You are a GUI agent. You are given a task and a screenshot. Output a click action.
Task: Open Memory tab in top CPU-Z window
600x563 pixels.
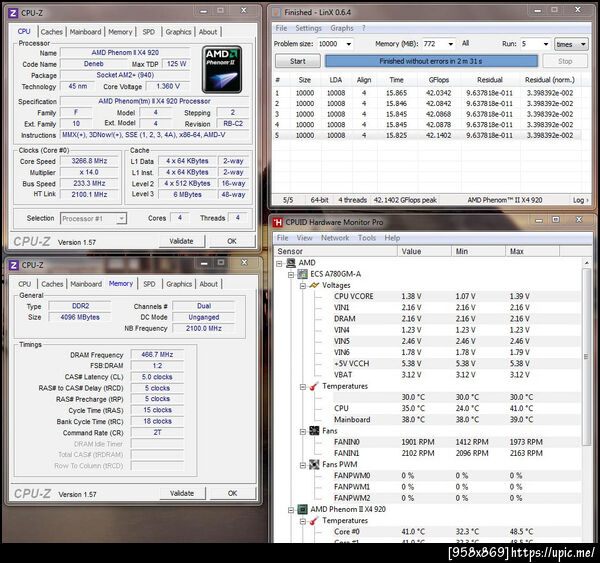point(120,32)
